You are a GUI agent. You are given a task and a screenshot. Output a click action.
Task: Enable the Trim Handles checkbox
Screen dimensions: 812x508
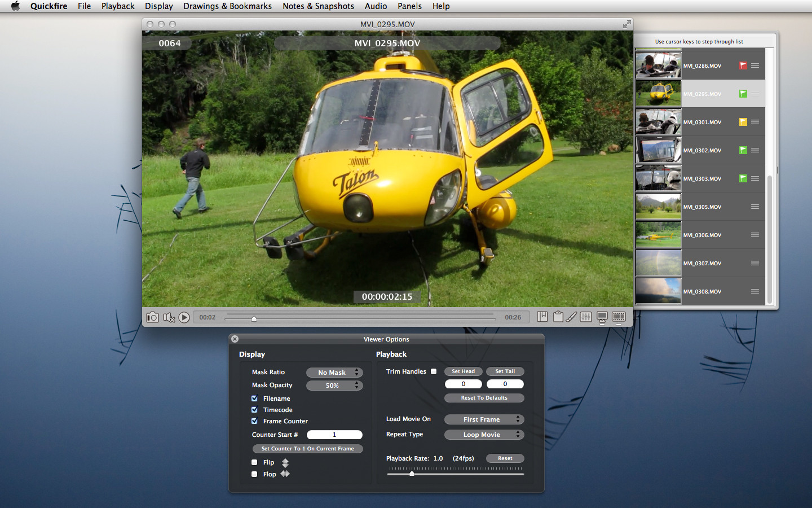[434, 371]
